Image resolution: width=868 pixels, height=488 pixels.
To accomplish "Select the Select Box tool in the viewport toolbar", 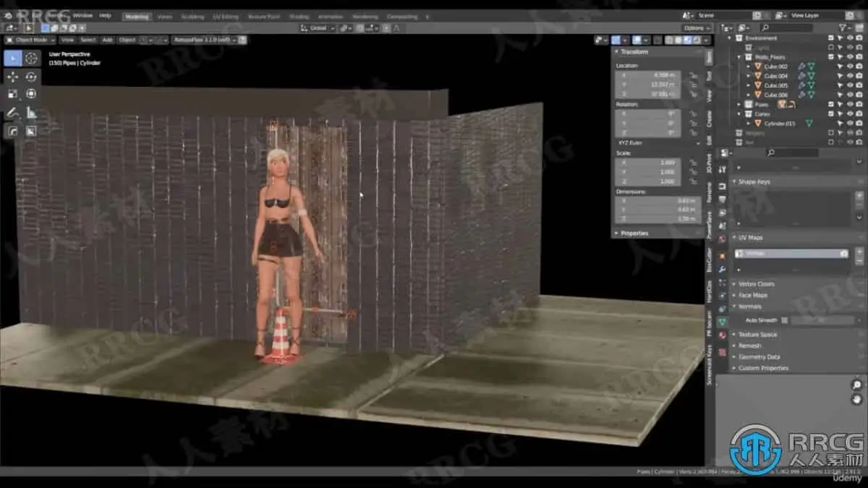I will (x=13, y=59).
